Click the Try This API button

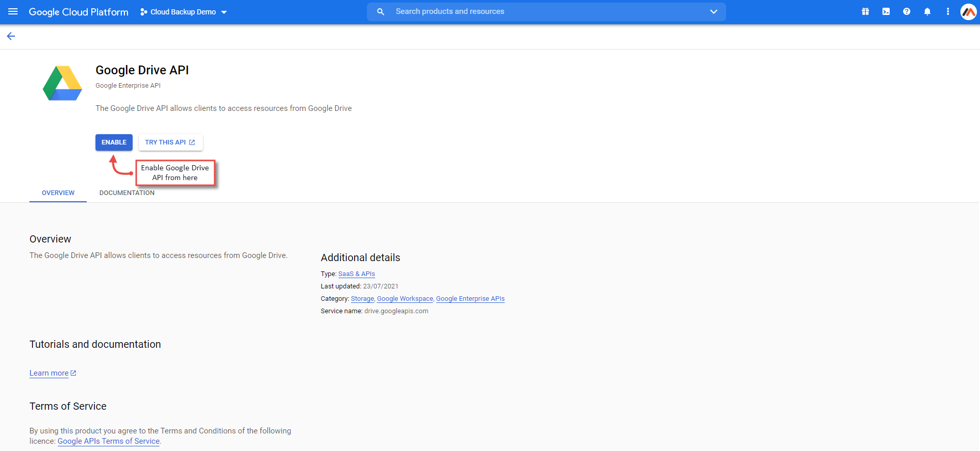[x=171, y=142]
